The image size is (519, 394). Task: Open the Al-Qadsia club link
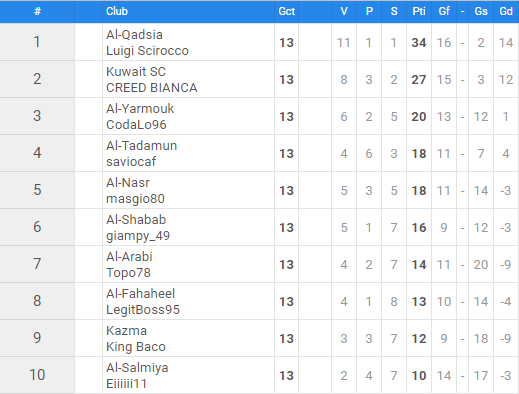pos(134,34)
